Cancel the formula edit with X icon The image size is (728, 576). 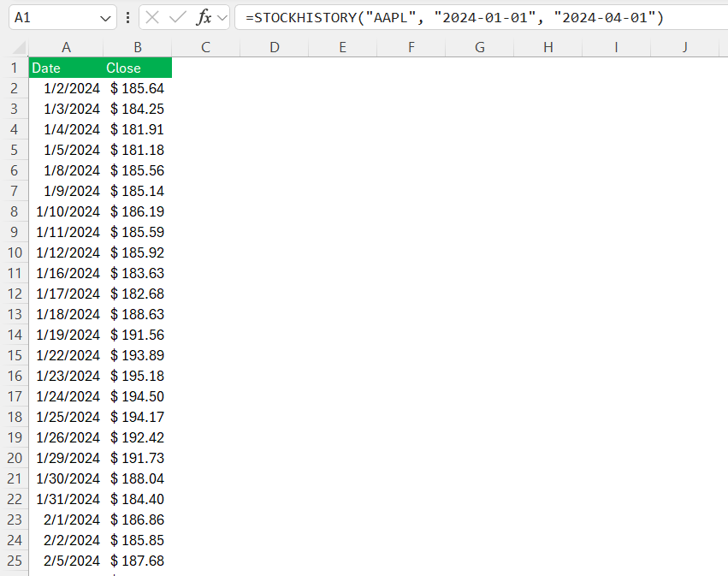tap(152, 18)
